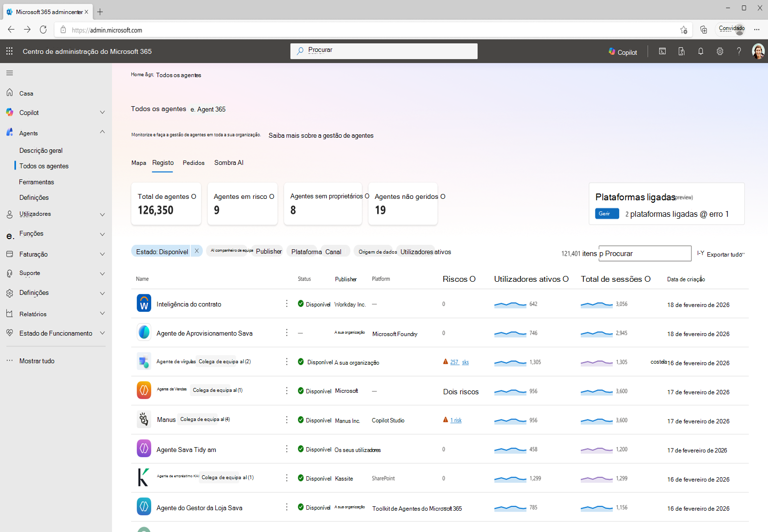
Task: Open Ferramentas under Agents
Action: (x=36, y=182)
